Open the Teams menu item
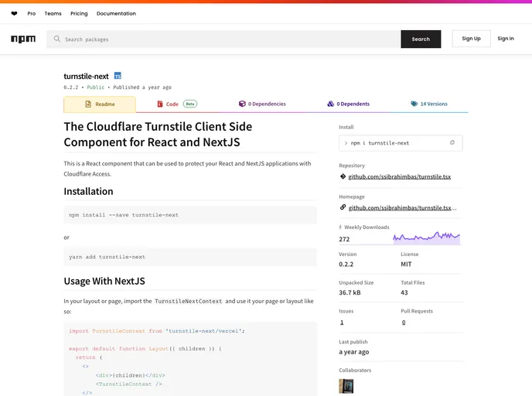 point(53,14)
